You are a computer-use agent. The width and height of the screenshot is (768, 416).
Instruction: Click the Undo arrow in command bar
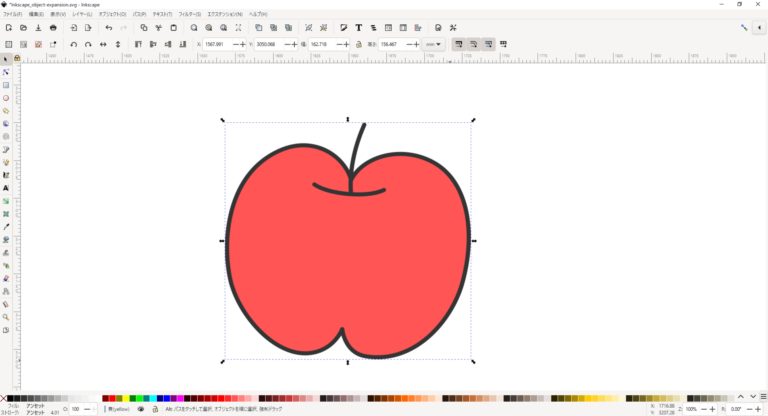(x=108, y=28)
